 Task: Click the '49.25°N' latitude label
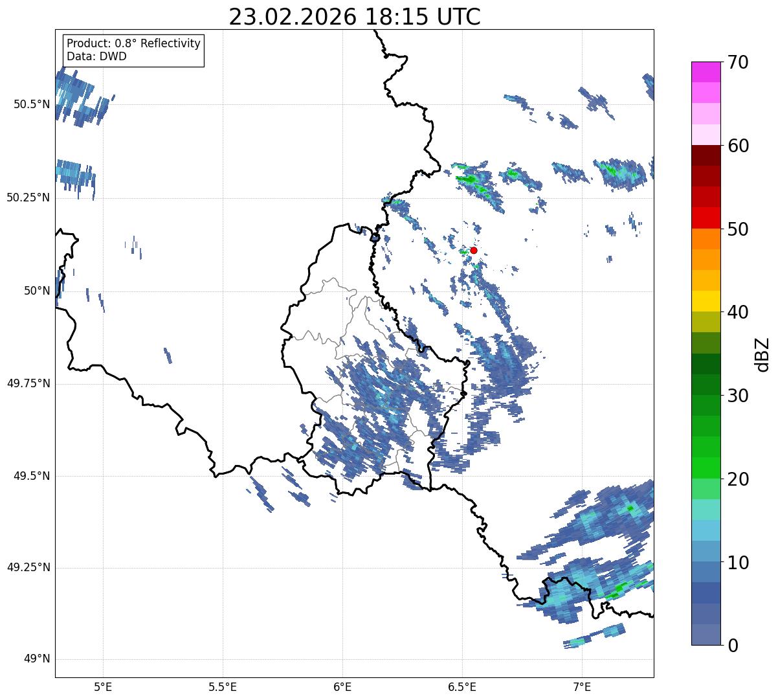28,568
